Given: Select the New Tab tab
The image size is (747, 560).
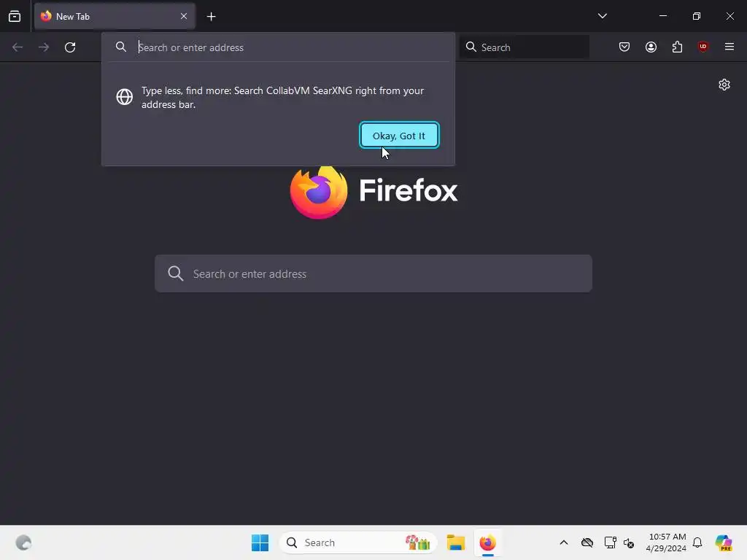Looking at the screenshot, I should (115, 16).
